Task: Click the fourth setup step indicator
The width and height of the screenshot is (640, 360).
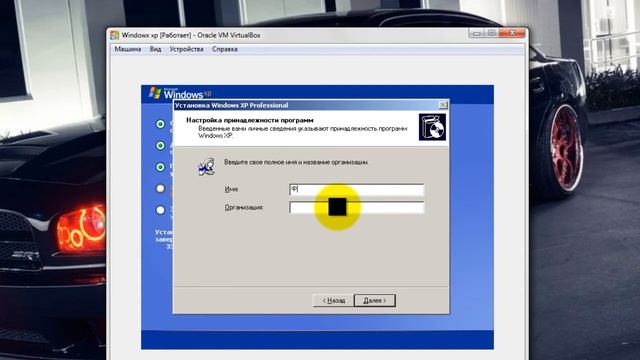Action: pos(160,188)
